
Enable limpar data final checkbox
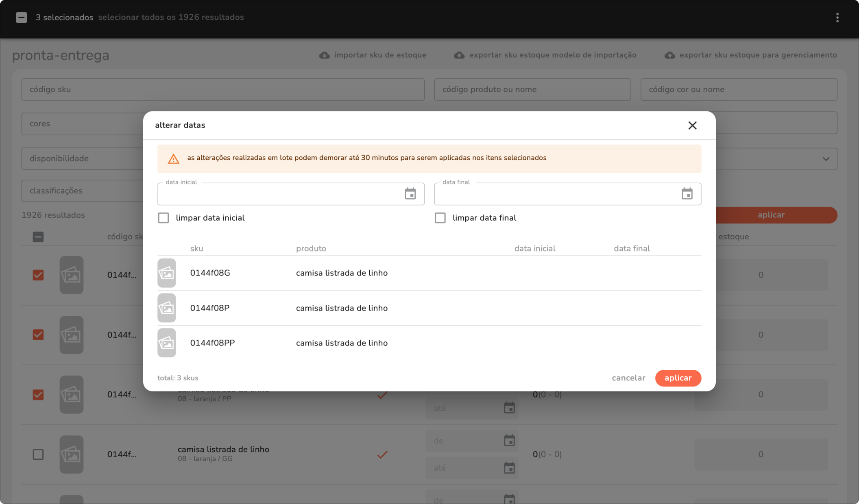[440, 218]
